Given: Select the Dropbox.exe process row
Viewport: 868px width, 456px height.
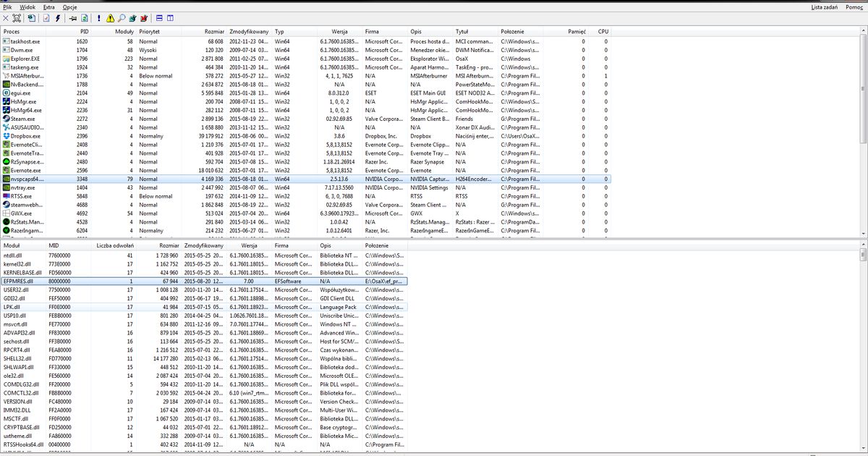Looking at the screenshot, I should pos(29,135).
